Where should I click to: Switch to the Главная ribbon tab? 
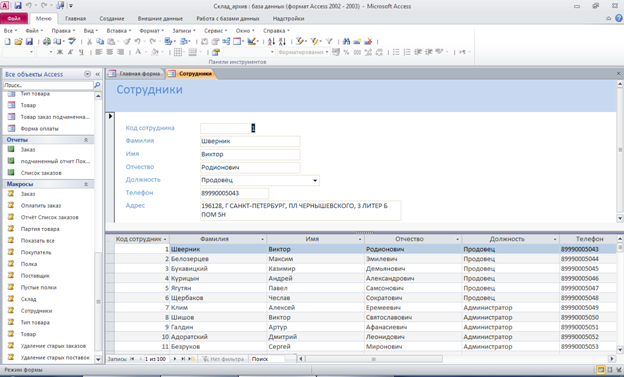click(76, 18)
